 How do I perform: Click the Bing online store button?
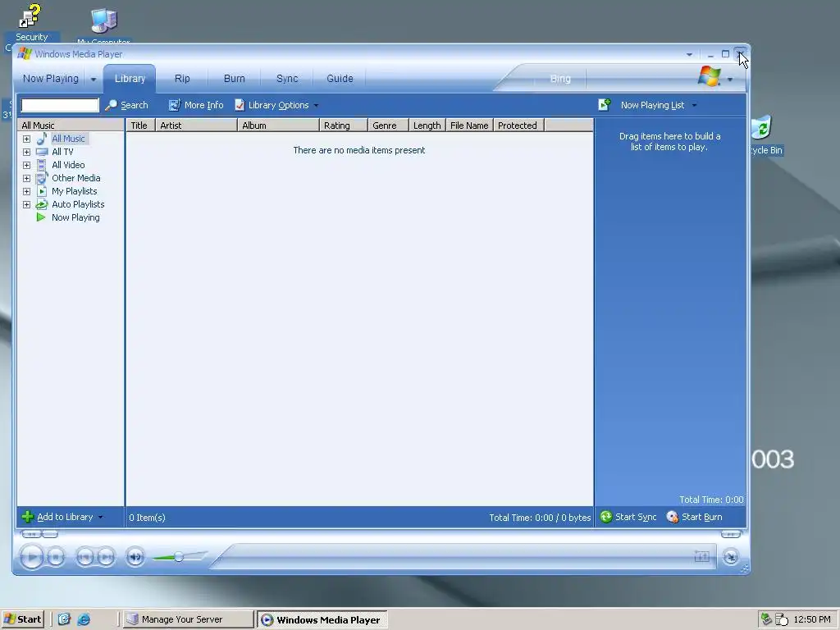(560, 79)
